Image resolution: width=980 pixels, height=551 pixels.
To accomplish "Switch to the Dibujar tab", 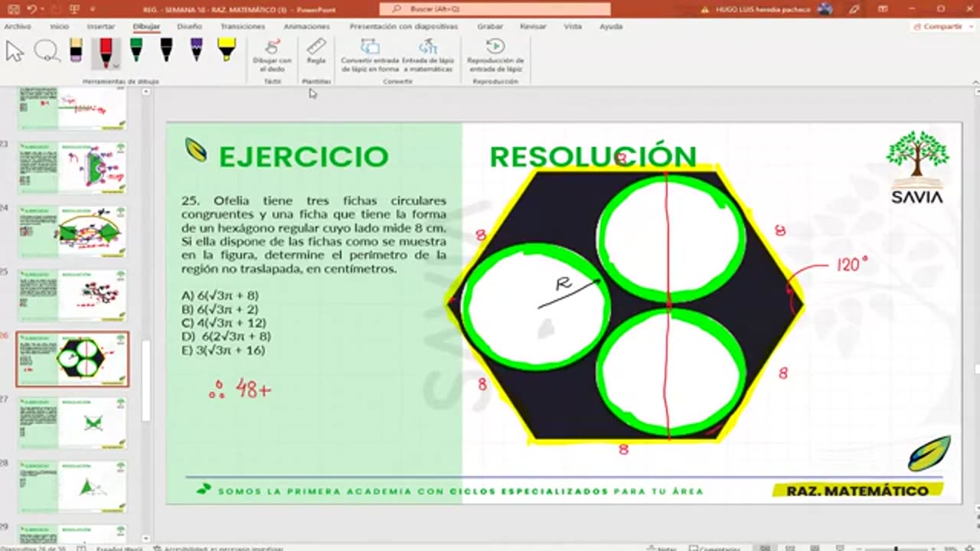I will click(146, 26).
